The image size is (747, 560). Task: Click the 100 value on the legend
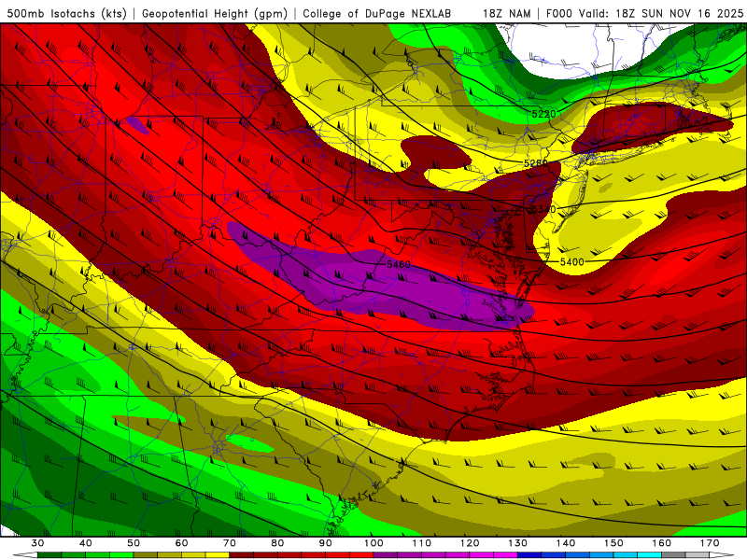[x=373, y=543]
